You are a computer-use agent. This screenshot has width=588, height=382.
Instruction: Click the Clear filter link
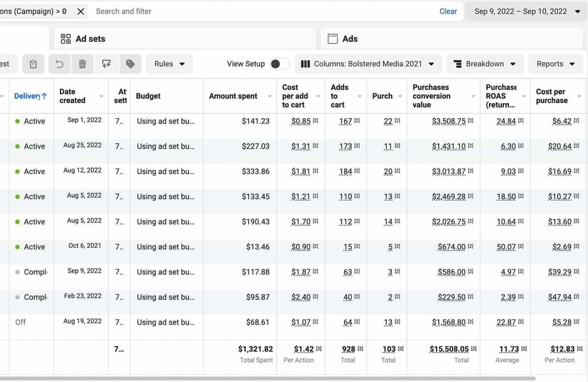point(448,11)
